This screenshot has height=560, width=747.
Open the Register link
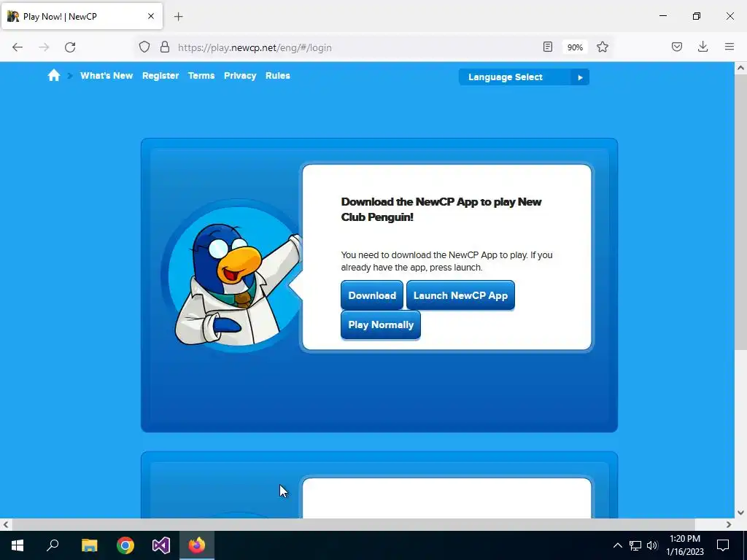point(160,76)
